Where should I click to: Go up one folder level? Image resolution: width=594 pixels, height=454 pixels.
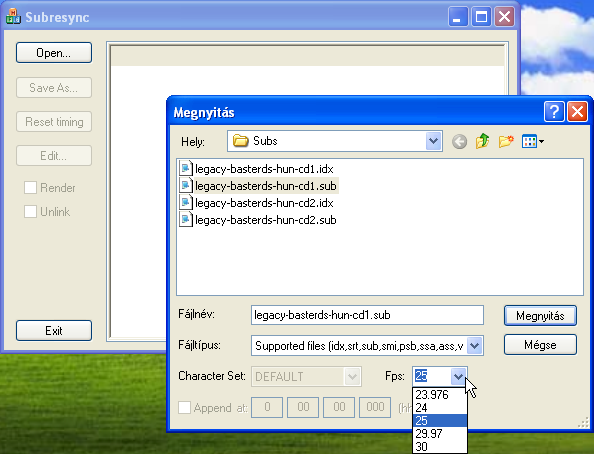click(482, 141)
